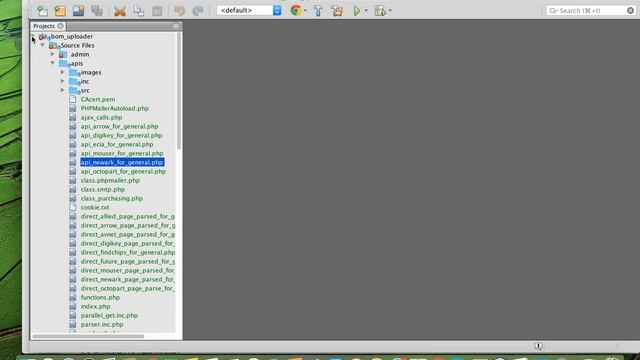Select api_ecia_for_general.php file
Screen dimensions: 640x360
[117, 144]
